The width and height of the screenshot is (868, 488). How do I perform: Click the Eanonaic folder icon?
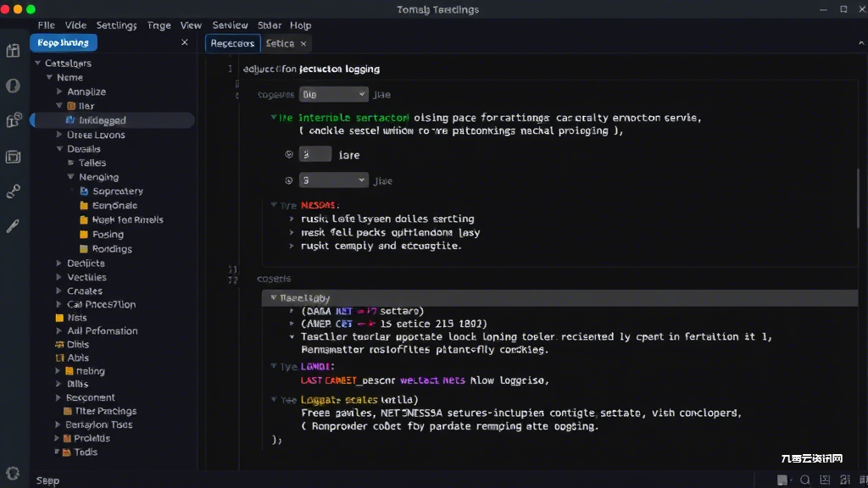pyautogui.click(x=84, y=206)
